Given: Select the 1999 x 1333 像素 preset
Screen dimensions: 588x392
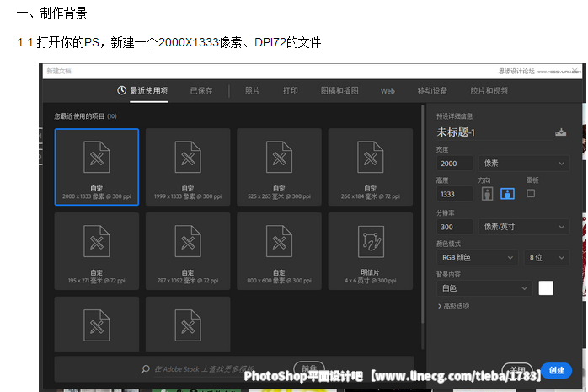Looking at the screenshot, I should coord(188,167).
